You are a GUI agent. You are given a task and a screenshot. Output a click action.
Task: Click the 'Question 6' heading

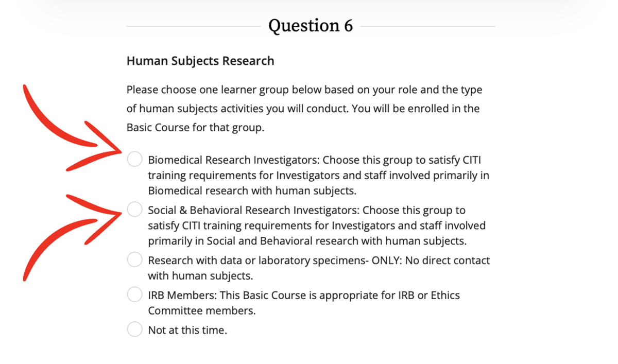click(311, 25)
